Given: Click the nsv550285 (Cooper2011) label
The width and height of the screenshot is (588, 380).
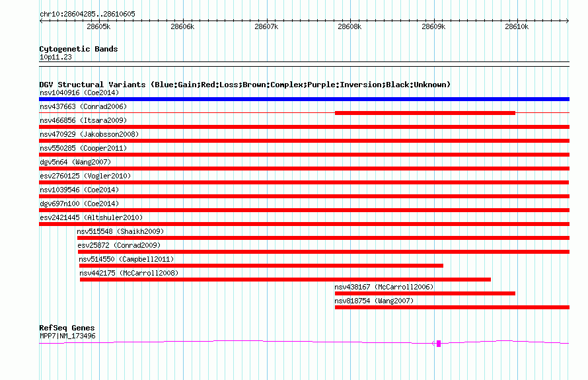Looking at the screenshot, I should 83,148.
